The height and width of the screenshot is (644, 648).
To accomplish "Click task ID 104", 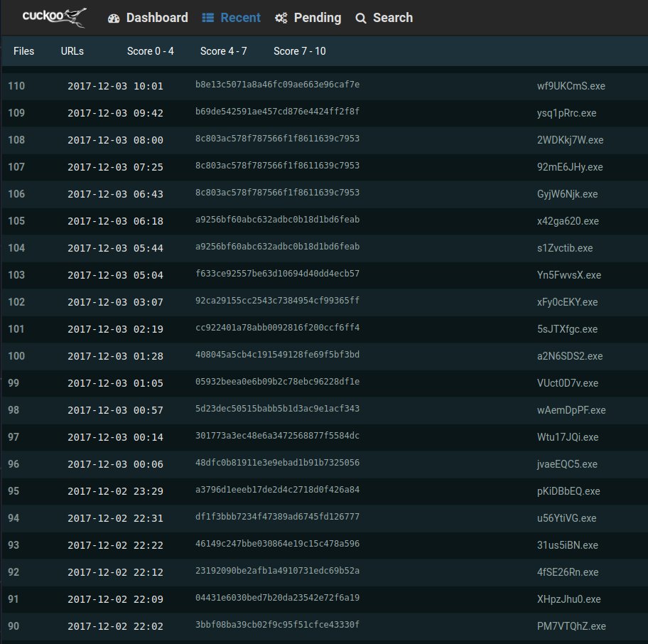I will pyautogui.click(x=16, y=248).
